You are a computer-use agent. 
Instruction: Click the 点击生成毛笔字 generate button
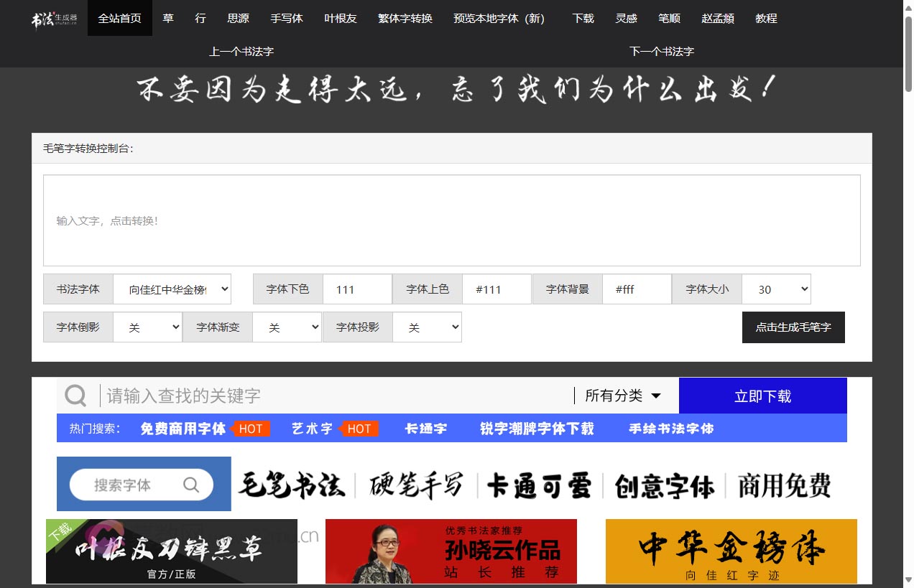(x=793, y=327)
